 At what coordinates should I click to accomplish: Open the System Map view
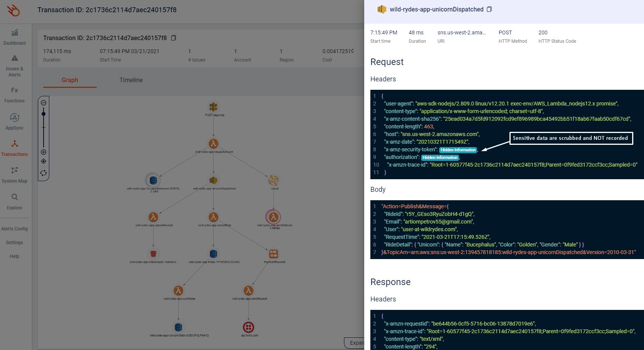tap(15, 175)
